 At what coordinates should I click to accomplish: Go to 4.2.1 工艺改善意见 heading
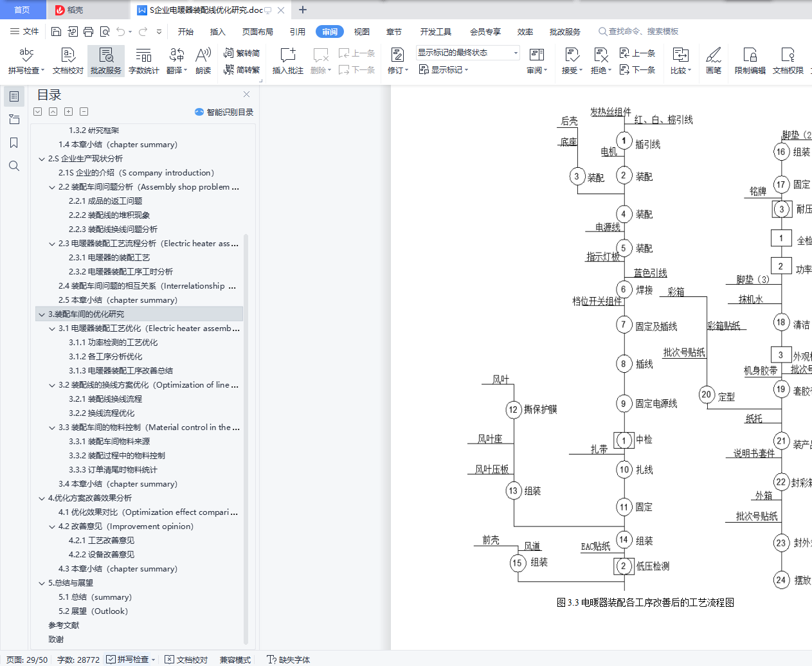pos(102,541)
